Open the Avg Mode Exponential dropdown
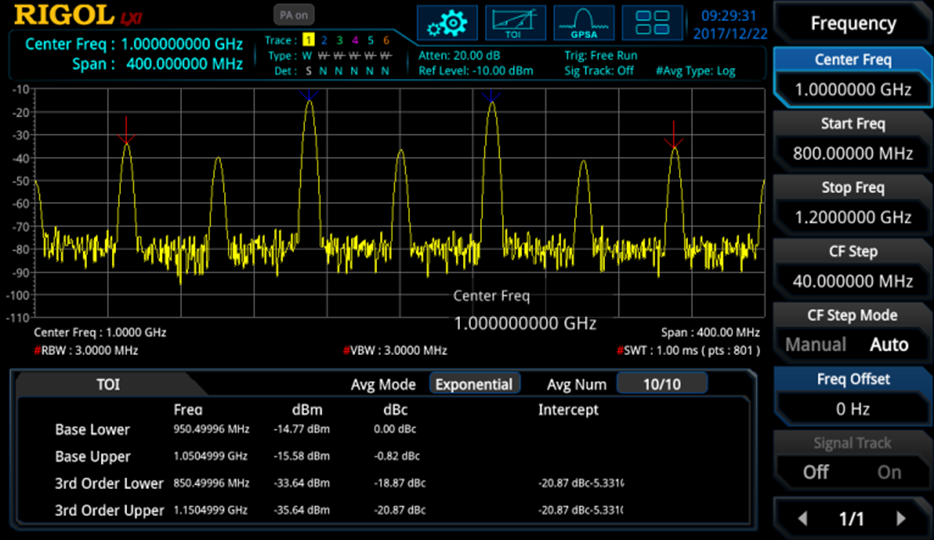 (474, 384)
